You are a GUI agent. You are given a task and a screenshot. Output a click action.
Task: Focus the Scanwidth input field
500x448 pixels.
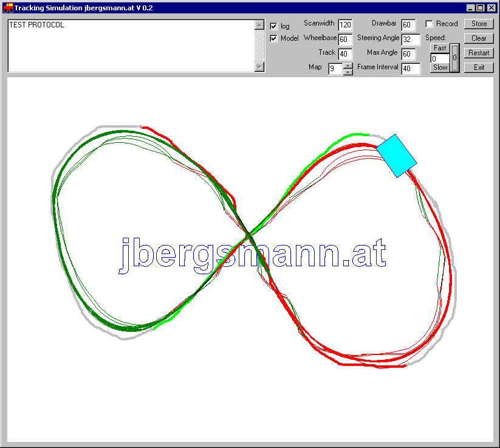point(345,25)
